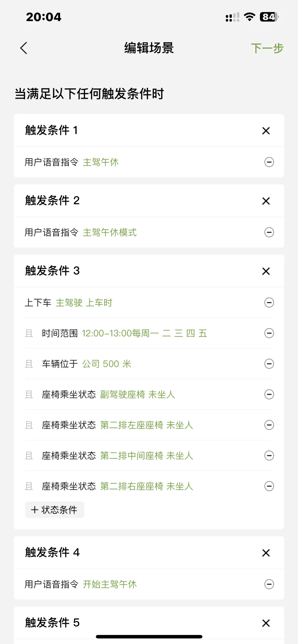Remove the 主驾午休 voice command row
The width and height of the screenshot is (298, 644).
point(269,162)
